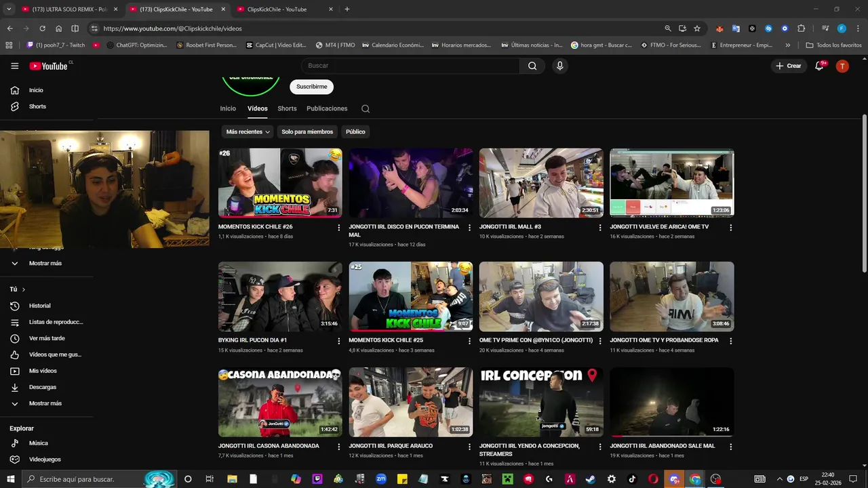868x488 pixels.
Task: Filter by Solo para miembros
Action: click(307, 131)
